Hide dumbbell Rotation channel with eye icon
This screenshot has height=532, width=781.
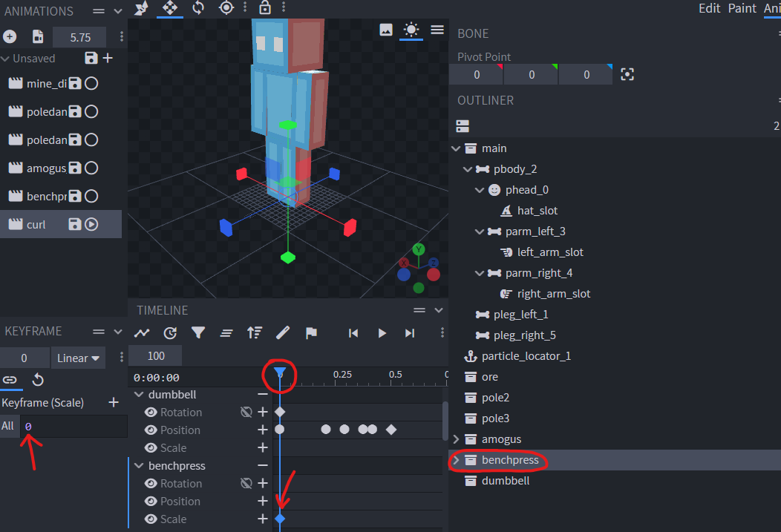151,413
